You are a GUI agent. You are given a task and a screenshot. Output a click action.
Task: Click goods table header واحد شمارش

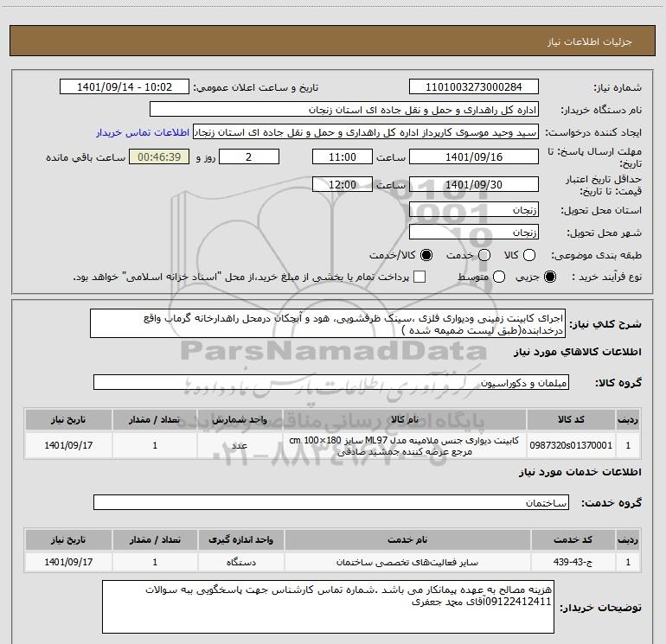240,419
